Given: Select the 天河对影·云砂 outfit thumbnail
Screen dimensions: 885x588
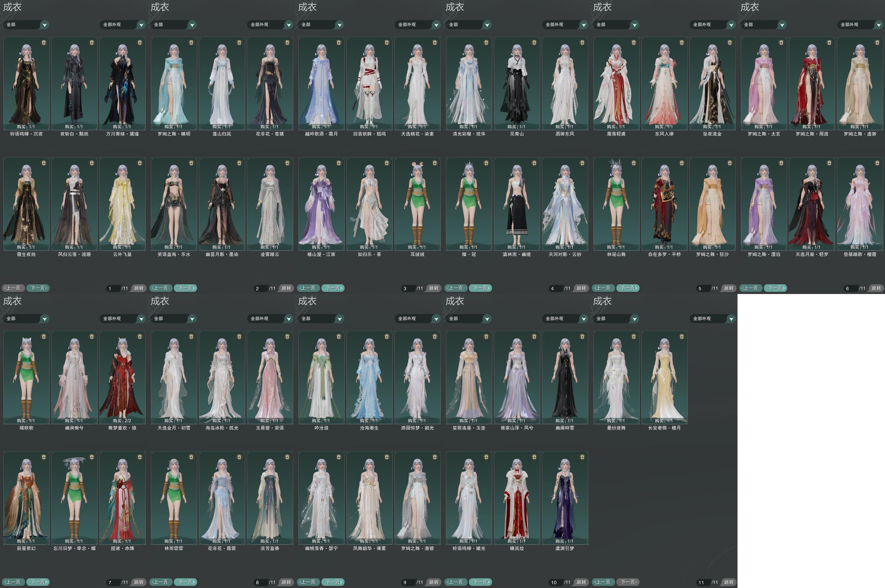Looking at the screenshot, I should (565, 204).
